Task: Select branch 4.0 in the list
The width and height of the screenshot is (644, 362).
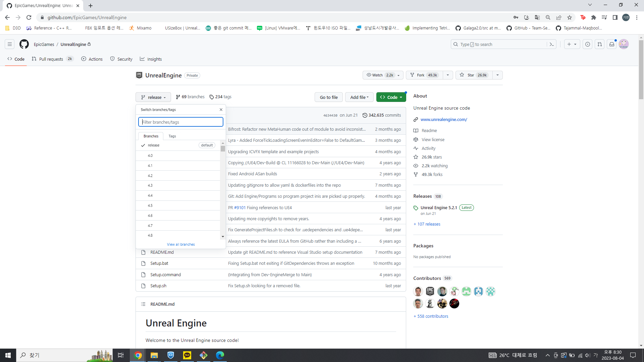Action: click(x=178, y=156)
